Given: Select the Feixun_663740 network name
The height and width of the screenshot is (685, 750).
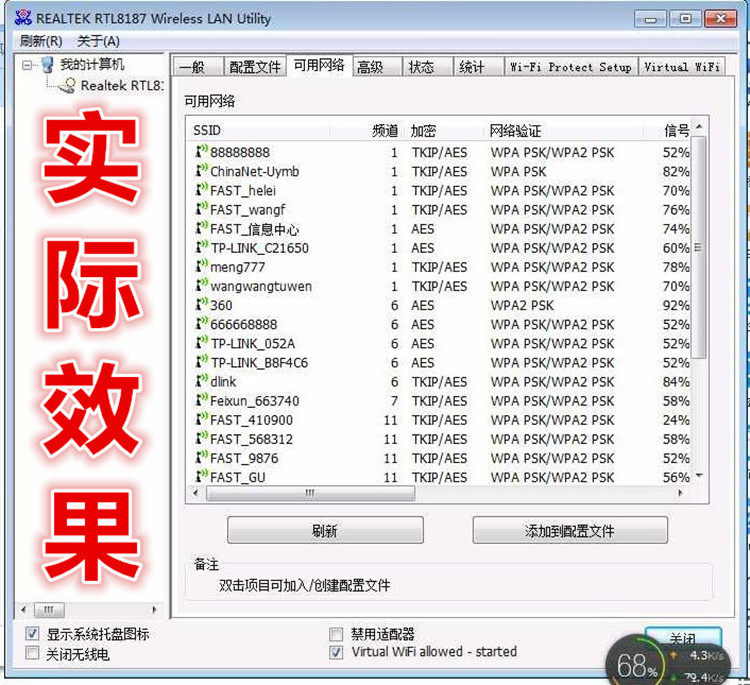Looking at the screenshot, I should coord(254,401).
